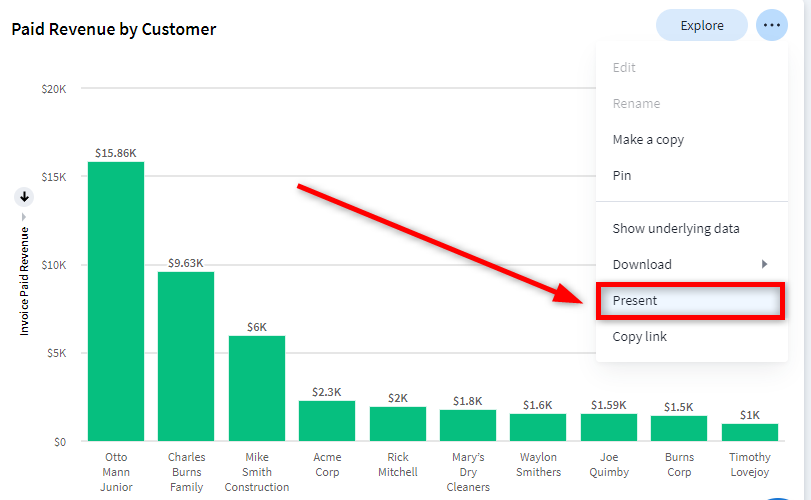Click the Acme Corp bar
Image resolution: width=811 pixels, height=500 pixels.
click(x=327, y=421)
